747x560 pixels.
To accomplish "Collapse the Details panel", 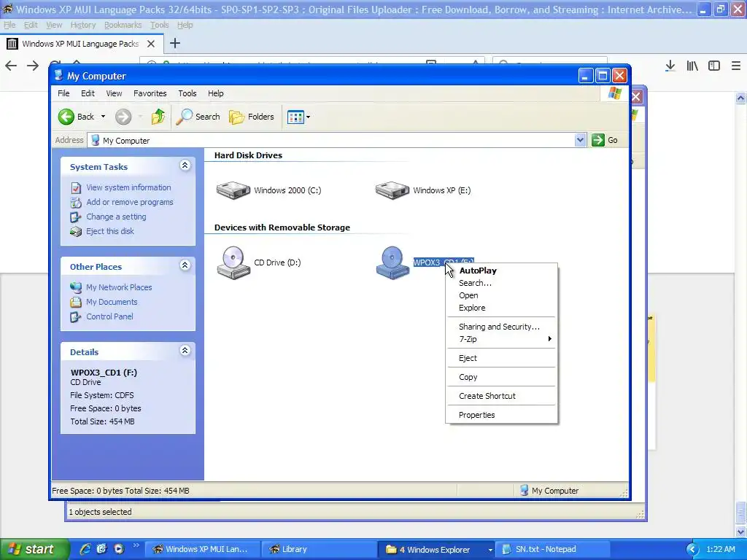I will point(185,351).
